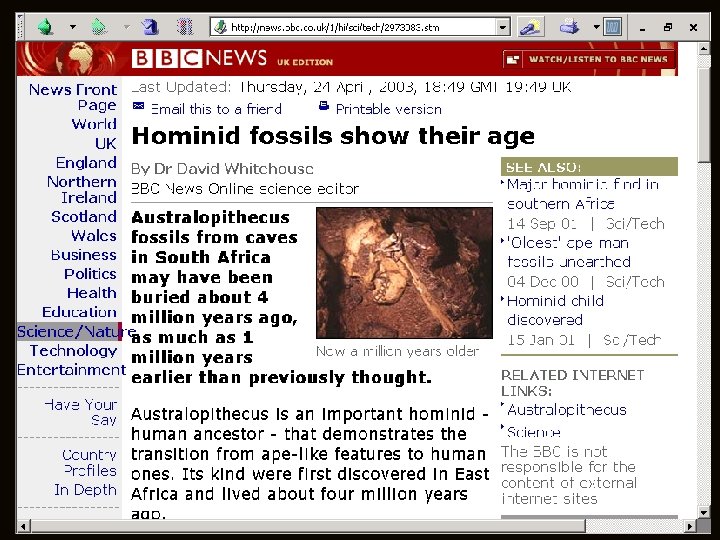Select Education in the sidebar

coord(79,312)
